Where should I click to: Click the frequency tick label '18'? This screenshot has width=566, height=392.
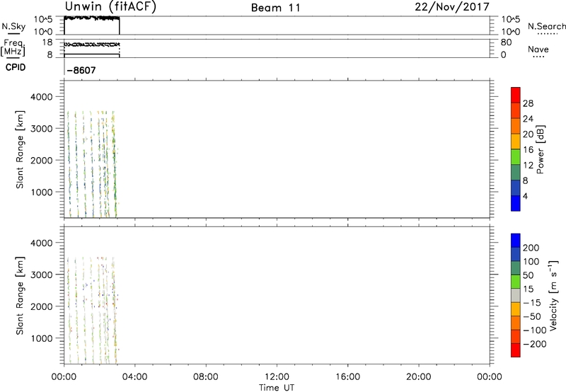click(x=47, y=42)
